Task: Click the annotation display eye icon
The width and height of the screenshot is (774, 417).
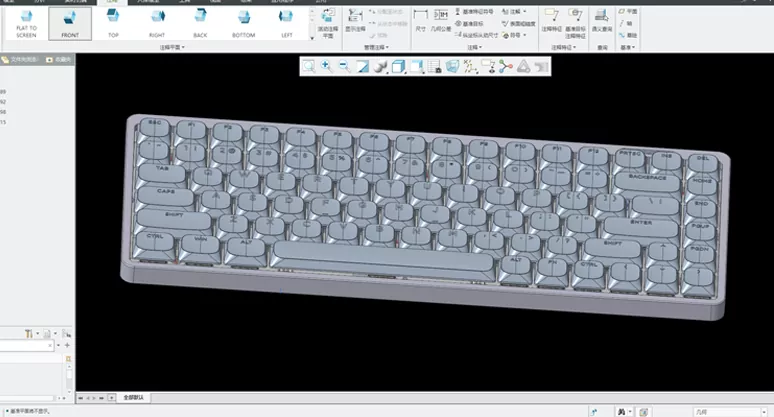Action: tap(488, 66)
